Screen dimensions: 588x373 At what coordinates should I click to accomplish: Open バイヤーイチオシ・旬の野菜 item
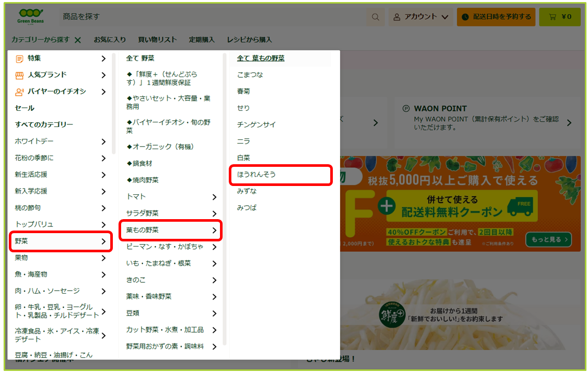[x=168, y=126]
